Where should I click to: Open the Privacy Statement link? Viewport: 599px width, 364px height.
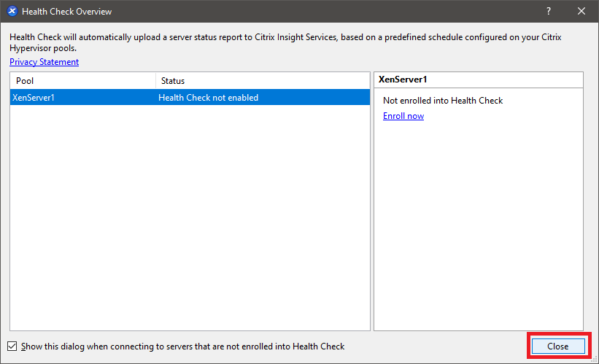pyautogui.click(x=44, y=62)
